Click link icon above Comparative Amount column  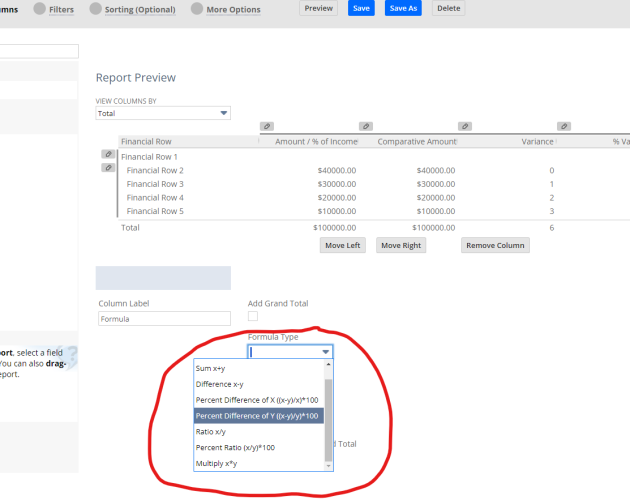464,126
